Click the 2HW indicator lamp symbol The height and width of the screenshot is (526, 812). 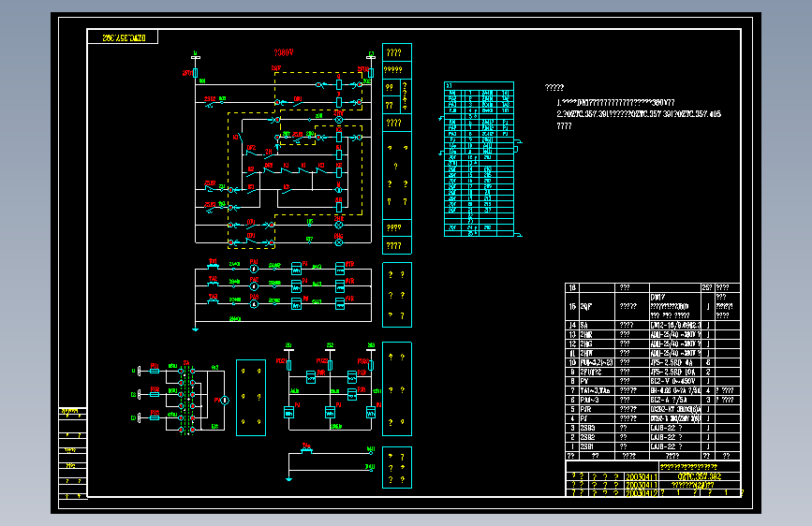[x=339, y=120]
